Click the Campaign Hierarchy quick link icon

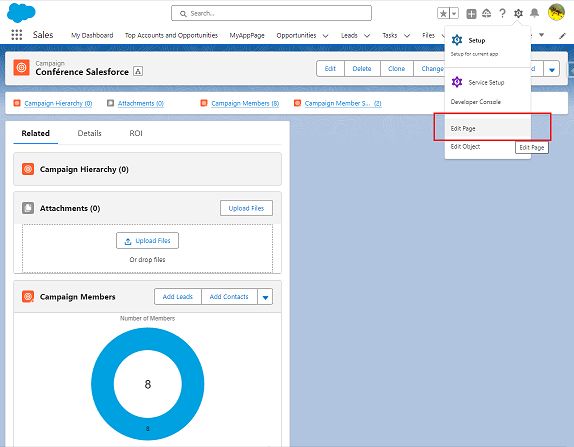click(x=17, y=103)
